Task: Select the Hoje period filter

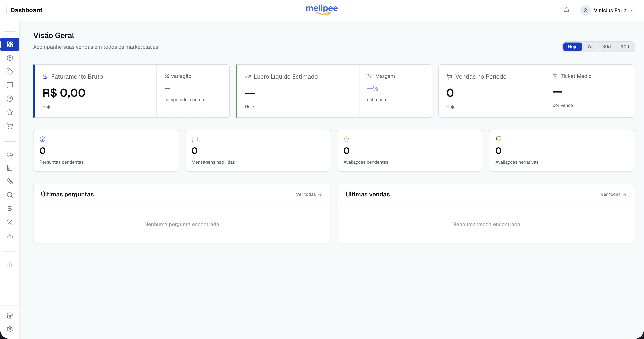Action: point(572,47)
